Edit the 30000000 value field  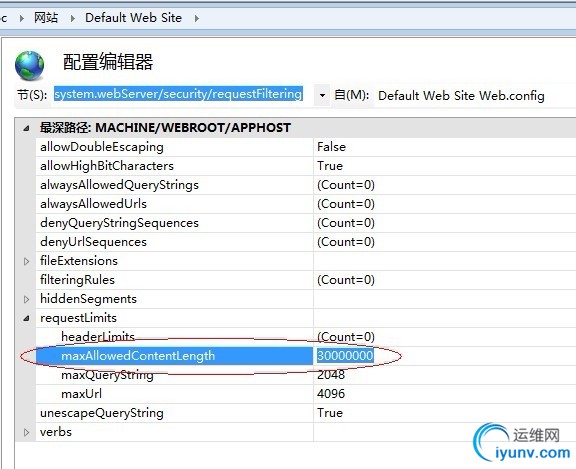point(346,356)
